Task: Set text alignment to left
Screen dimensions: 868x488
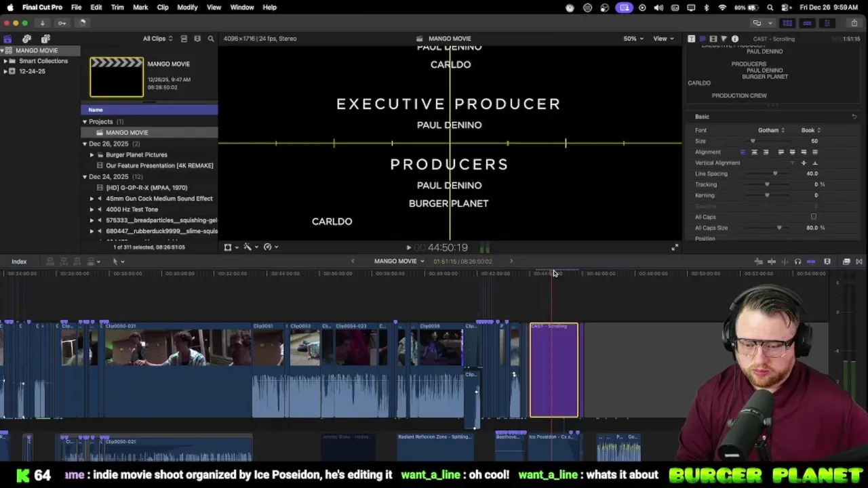Action: pos(743,152)
